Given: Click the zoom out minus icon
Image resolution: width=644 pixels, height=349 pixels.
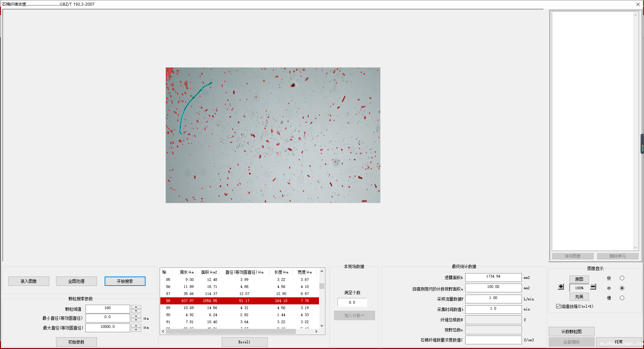Looking at the screenshot, I should pyautogui.click(x=593, y=287).
